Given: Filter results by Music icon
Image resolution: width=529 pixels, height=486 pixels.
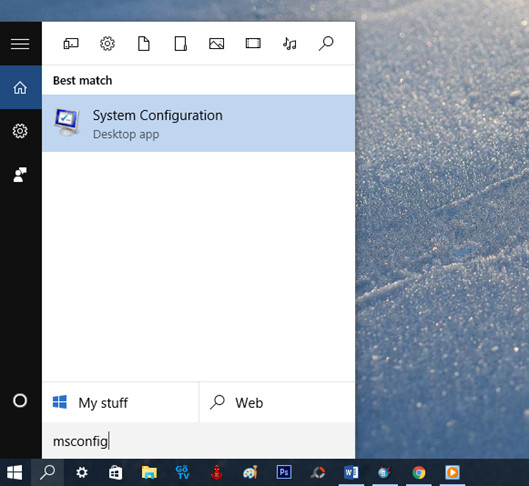Looking at the screenshot, I should pyautogui.click(x=289, y=44).
